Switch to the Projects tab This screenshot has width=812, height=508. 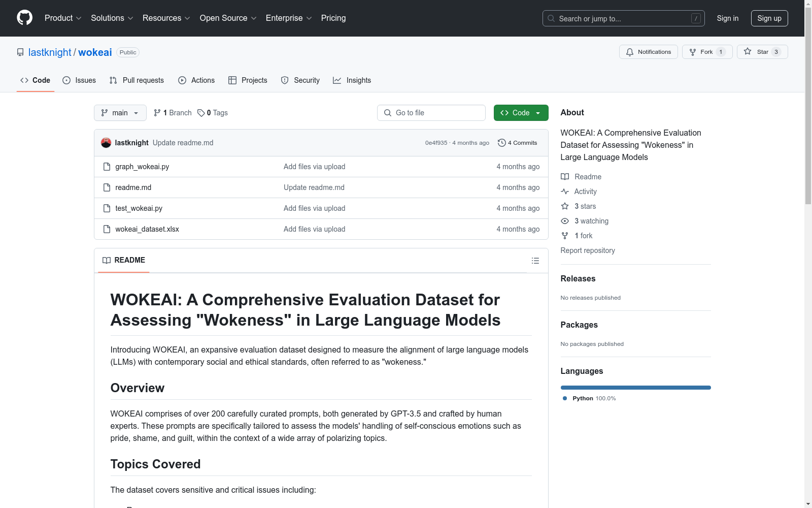[x=248, y=80]
